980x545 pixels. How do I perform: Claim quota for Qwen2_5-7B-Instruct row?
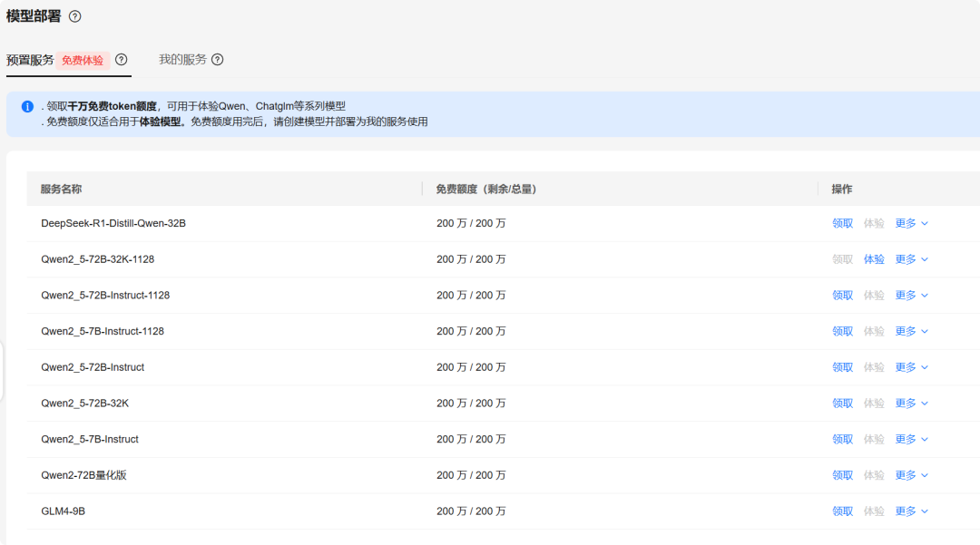pyautogui.click(x=842, y=440)
